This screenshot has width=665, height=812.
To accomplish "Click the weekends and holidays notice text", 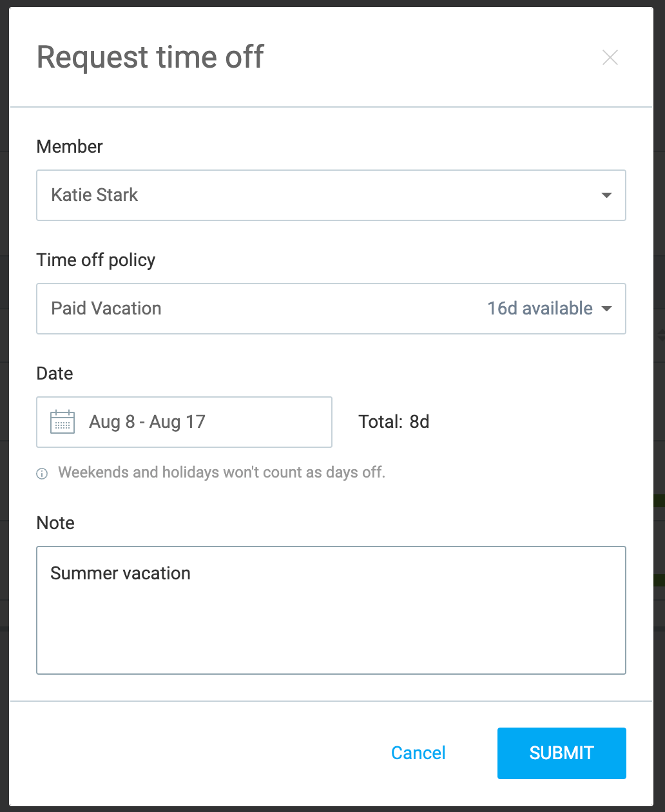I will [222, 472].
